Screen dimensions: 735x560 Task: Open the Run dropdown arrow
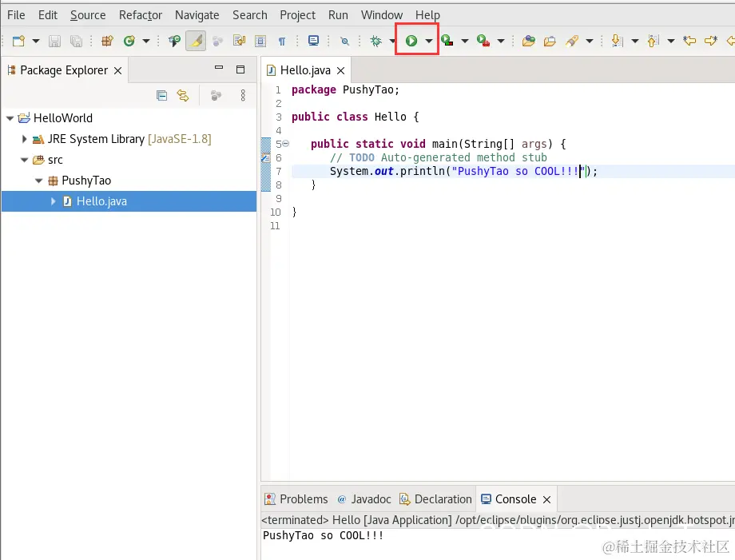[429, 42]
